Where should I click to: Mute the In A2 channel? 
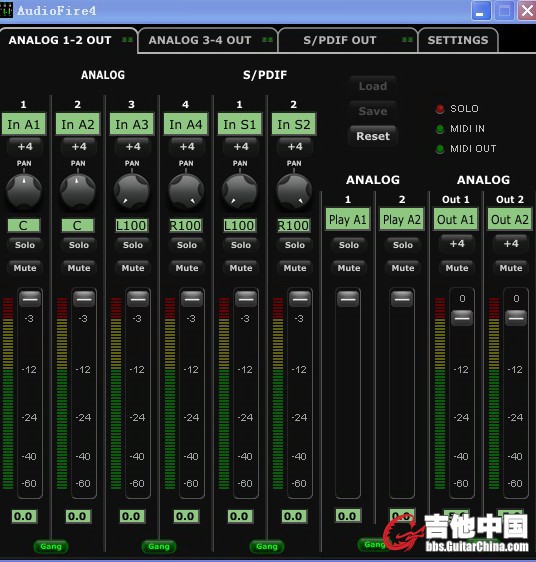79,268
